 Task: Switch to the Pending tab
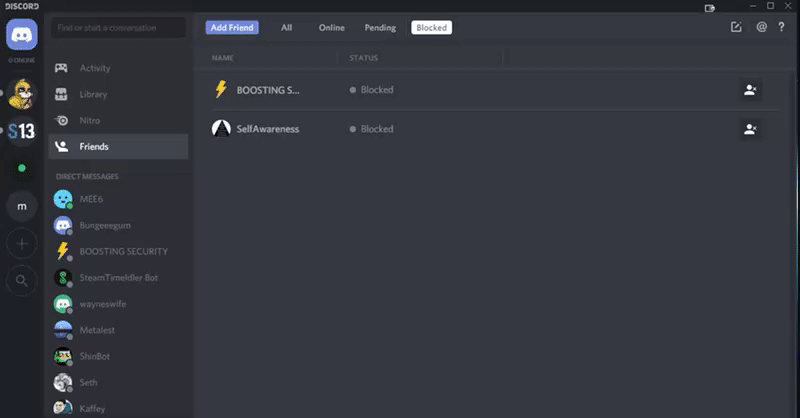380,28
